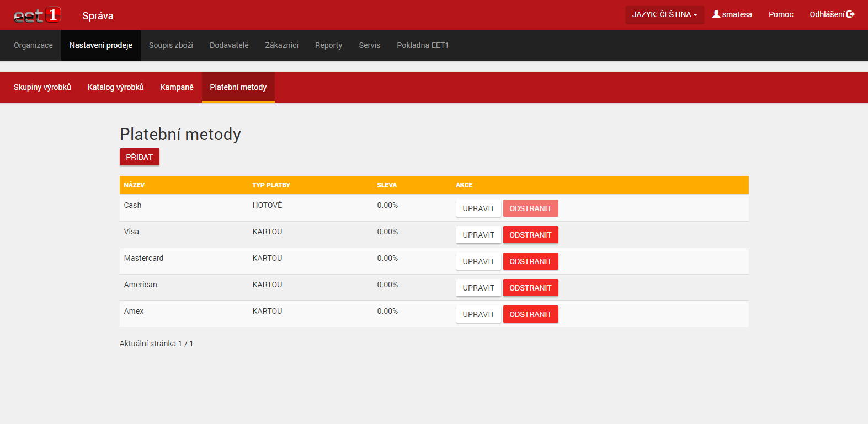Open the Pokladna EET1 menu
The width and height of the screenshot is (868, 424).
click(x=423, y=45)
